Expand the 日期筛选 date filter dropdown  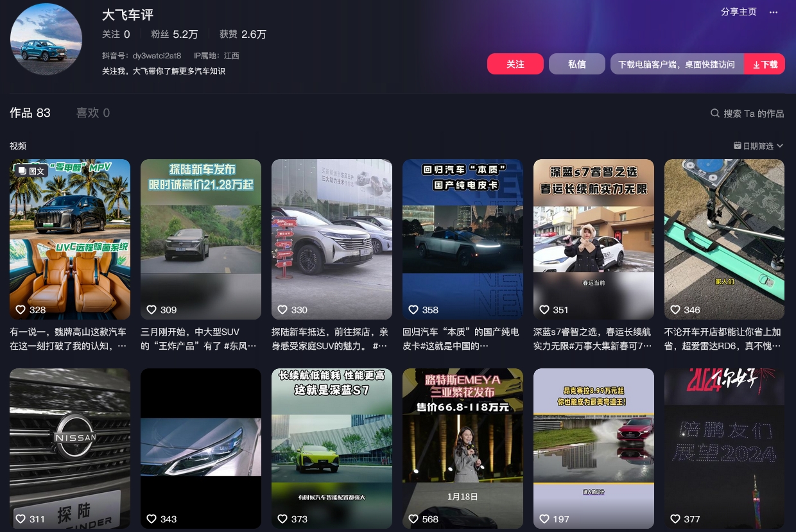click(x=758, y=146)
